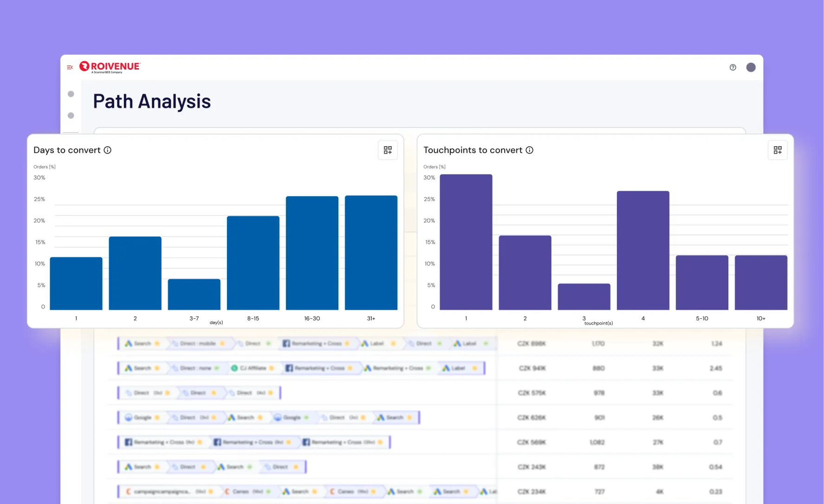The image size is (824, 504).
Task: Click the 31+ days bar
Action: [371, 252]
